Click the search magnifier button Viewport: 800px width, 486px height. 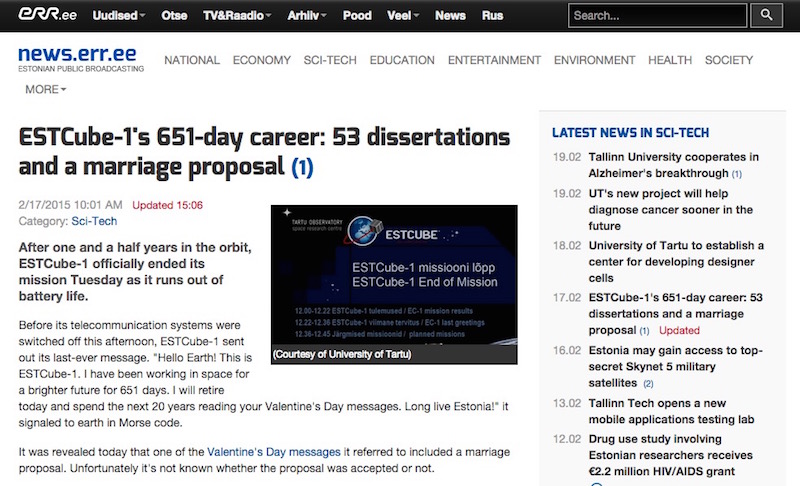point(766,15)
